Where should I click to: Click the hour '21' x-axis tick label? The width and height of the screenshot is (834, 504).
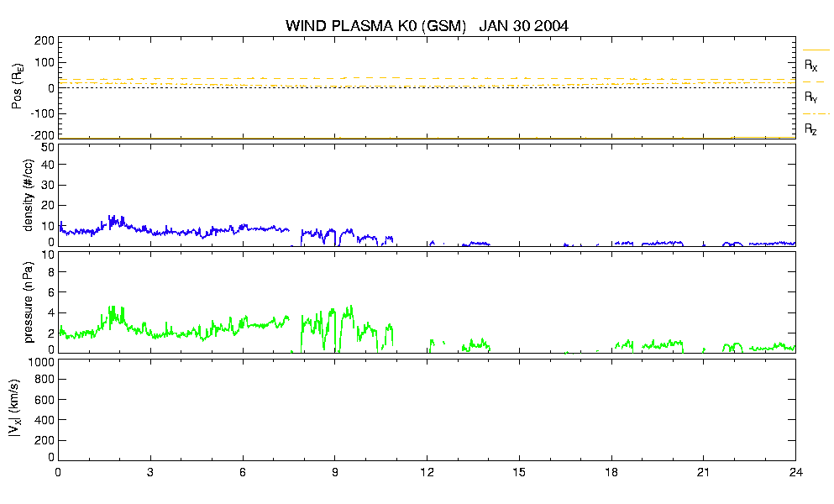pos(704,472)
